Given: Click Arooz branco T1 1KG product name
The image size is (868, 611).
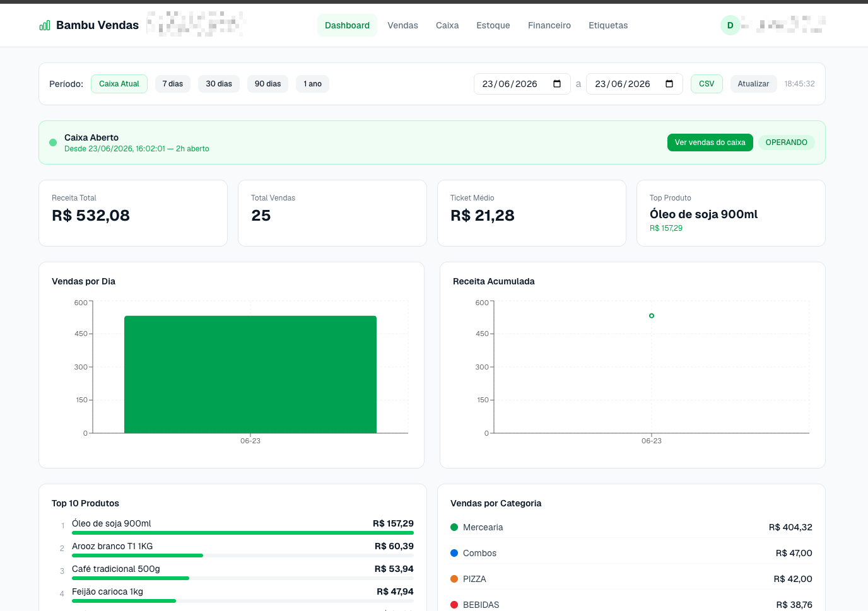Looking at the screenshot, I should point(112,546).
